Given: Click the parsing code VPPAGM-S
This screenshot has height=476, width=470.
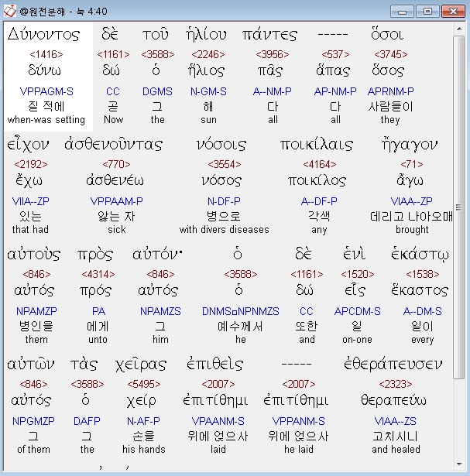Looking at the screenshot, I should (x=46, y=91).
